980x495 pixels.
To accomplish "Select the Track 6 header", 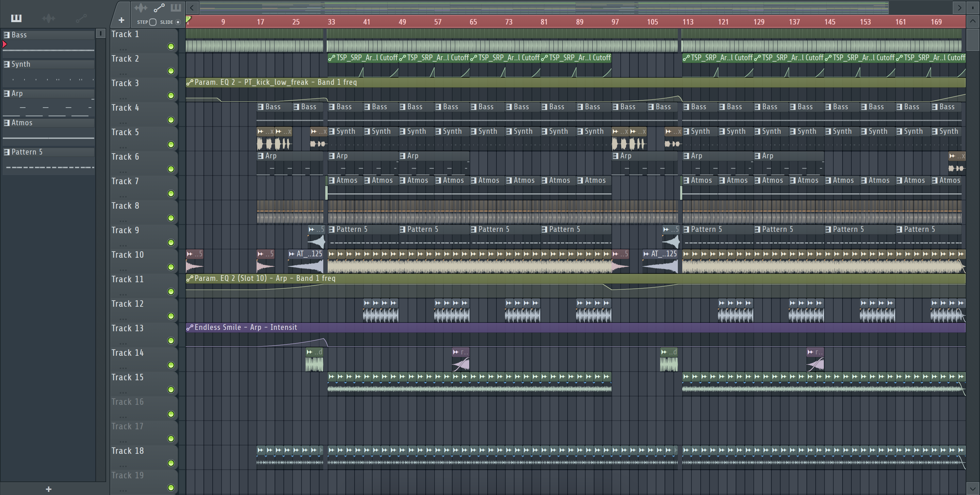I will [x=144, y=163].
